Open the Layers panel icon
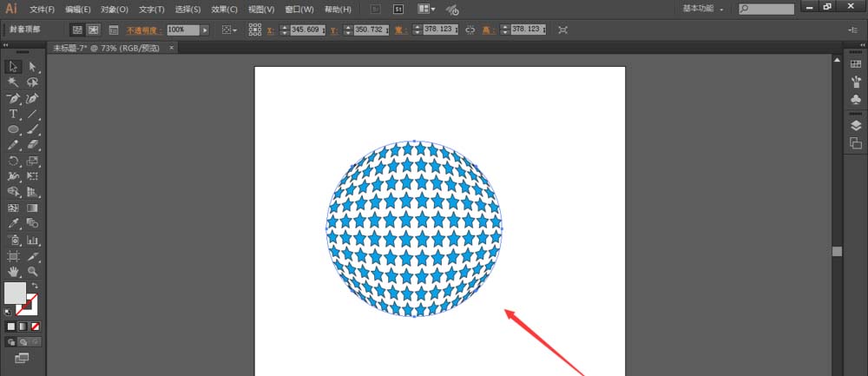 (855, 126)
